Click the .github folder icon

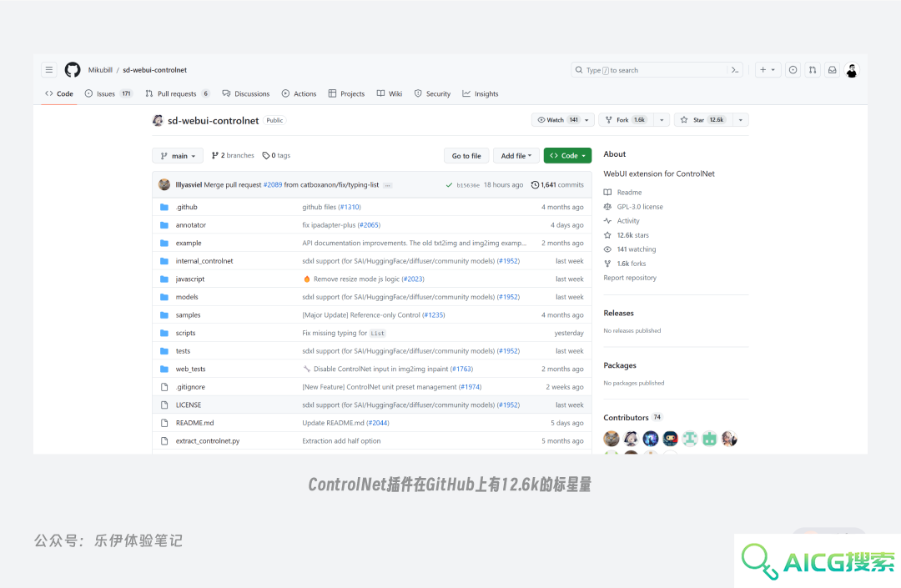pyautogui.click(x=164, y=207)
